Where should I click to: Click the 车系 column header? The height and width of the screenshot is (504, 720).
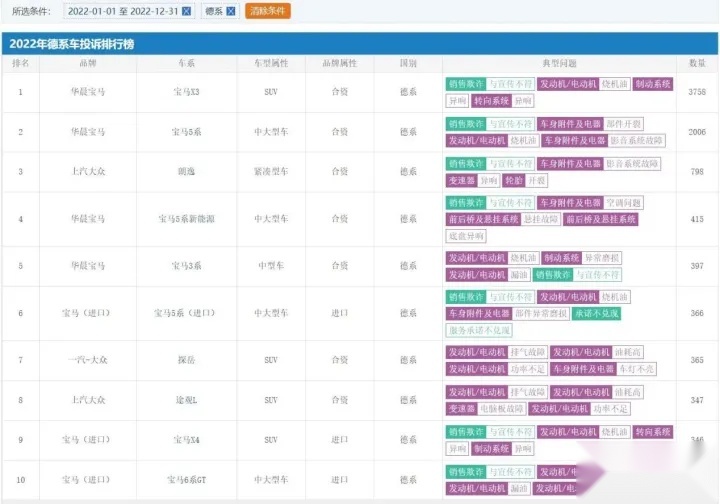[x=186, y=63]
